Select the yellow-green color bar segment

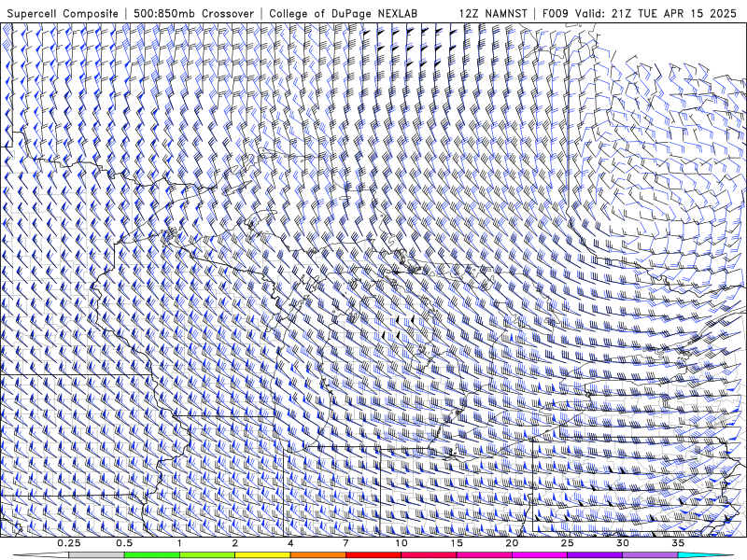tap(207, 555)
